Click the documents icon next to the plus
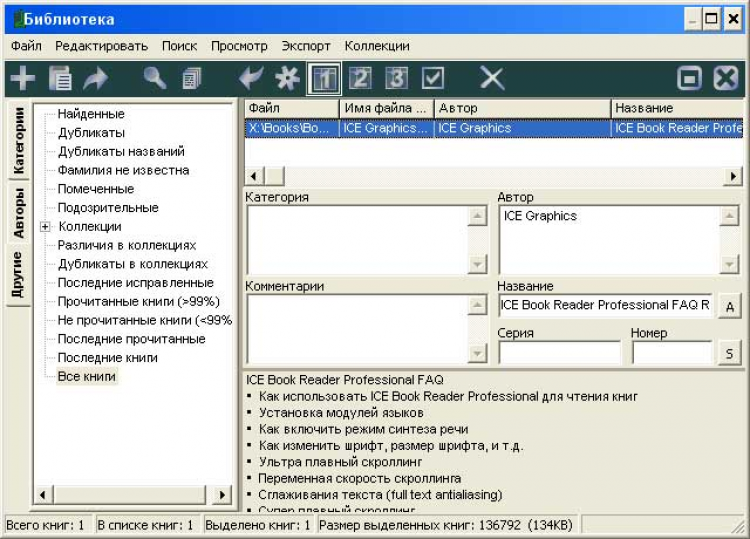 (61, 78)
